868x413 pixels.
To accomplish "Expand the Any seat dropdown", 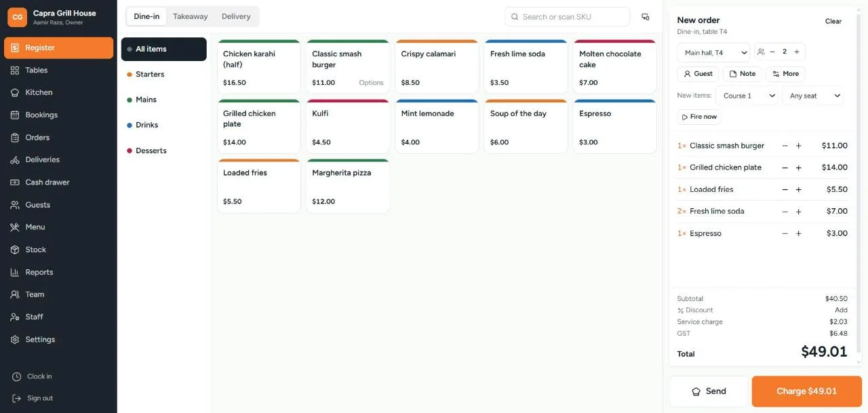I will [813, 96].
